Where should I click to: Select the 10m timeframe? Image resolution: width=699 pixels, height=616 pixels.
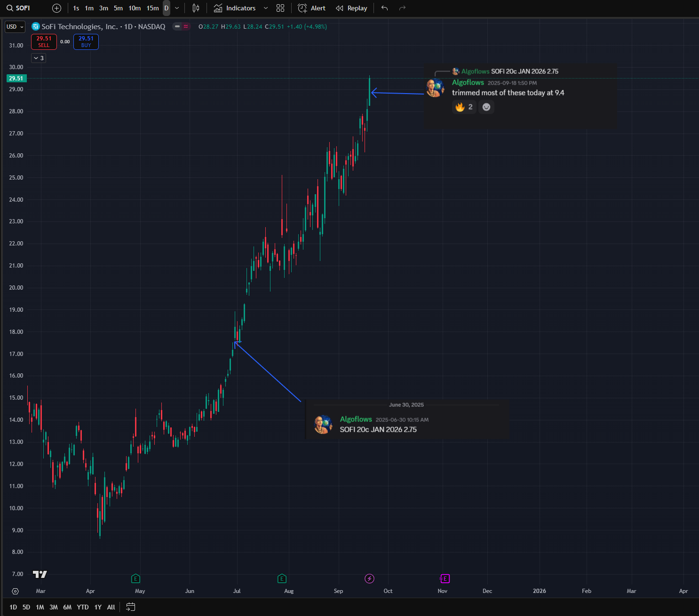click(x=135, y=8)
